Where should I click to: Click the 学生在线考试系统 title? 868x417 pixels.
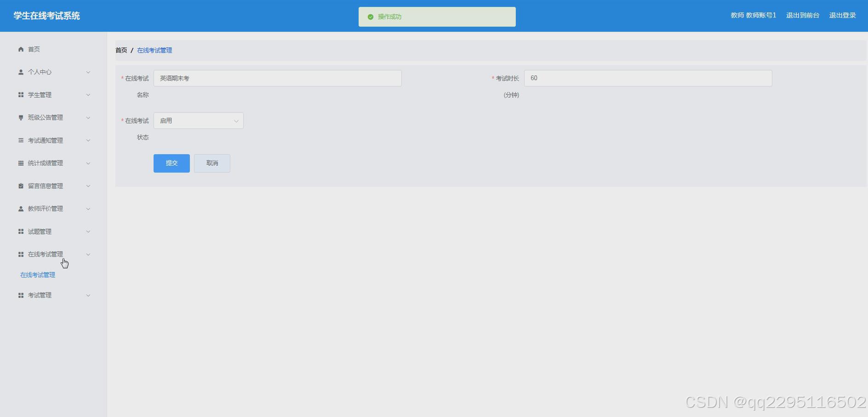click(x=46, y=16)
